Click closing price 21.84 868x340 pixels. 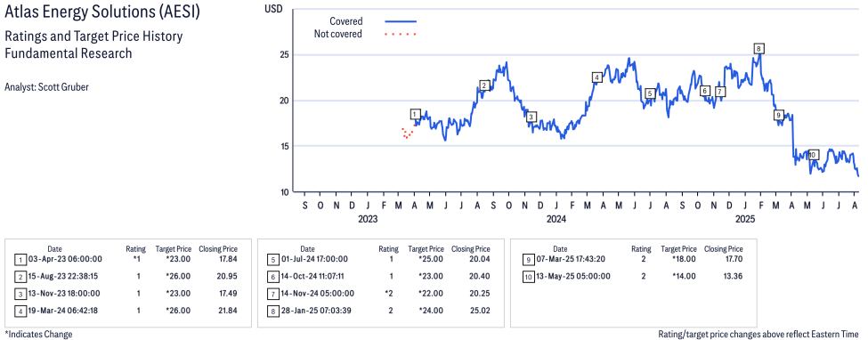pyautogui.click(x=228, y=311)
